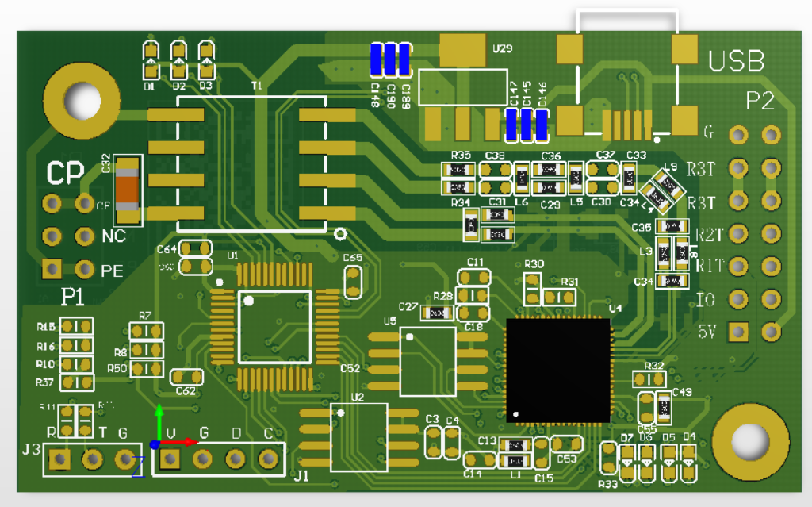Select the D4 diode footprint
The image size is (812, 507).
(x=688, y=463)
